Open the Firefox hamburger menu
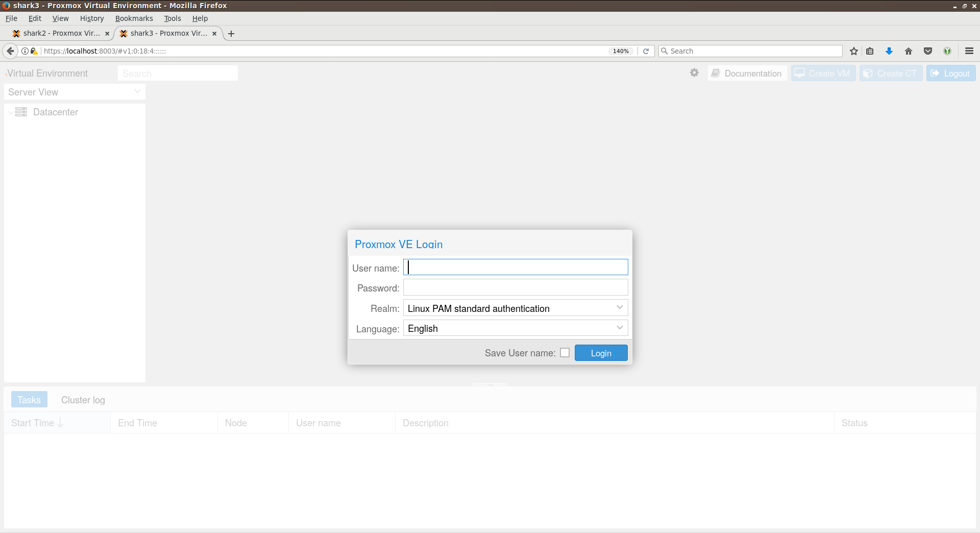 (969, 51)
